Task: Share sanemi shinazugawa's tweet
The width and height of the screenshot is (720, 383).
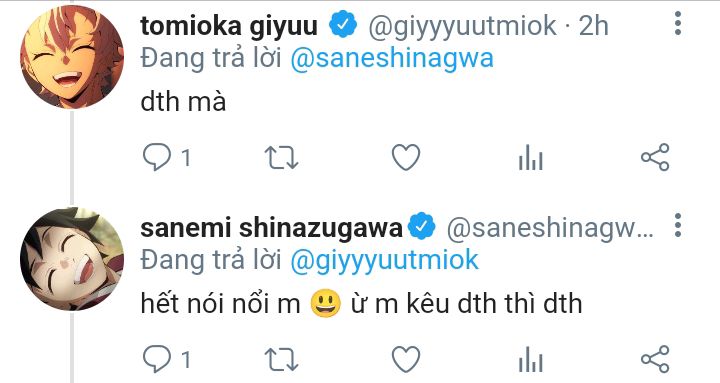Action: pyautogui.click(x=655, y=359)
